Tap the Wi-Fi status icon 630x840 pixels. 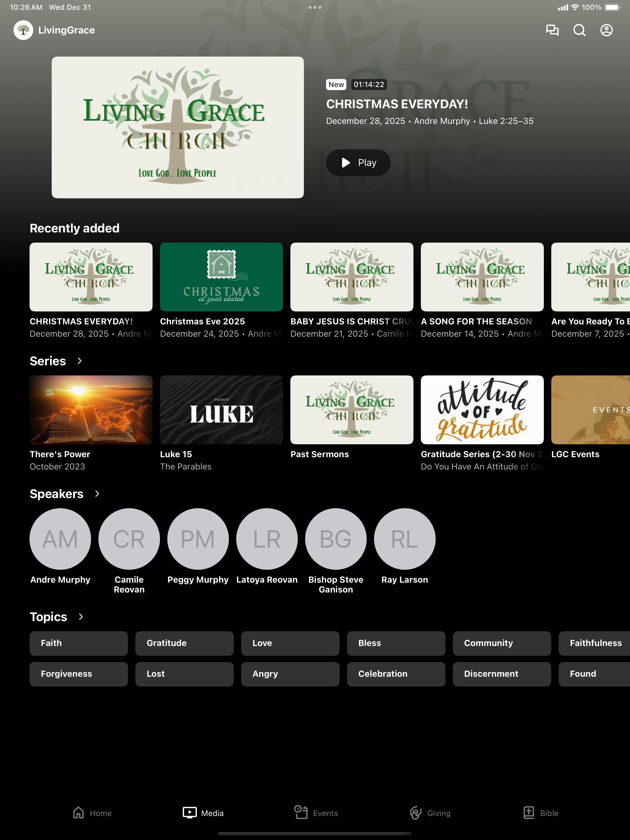[575, 7]
